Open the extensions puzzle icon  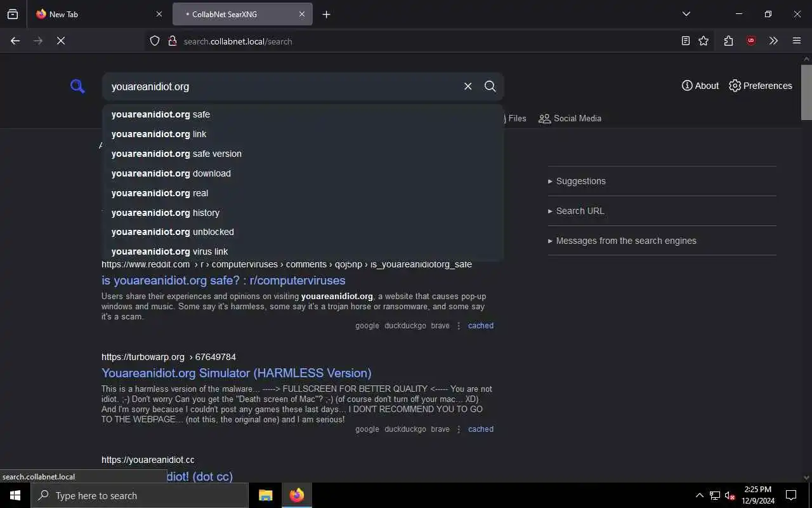(728, 41)
